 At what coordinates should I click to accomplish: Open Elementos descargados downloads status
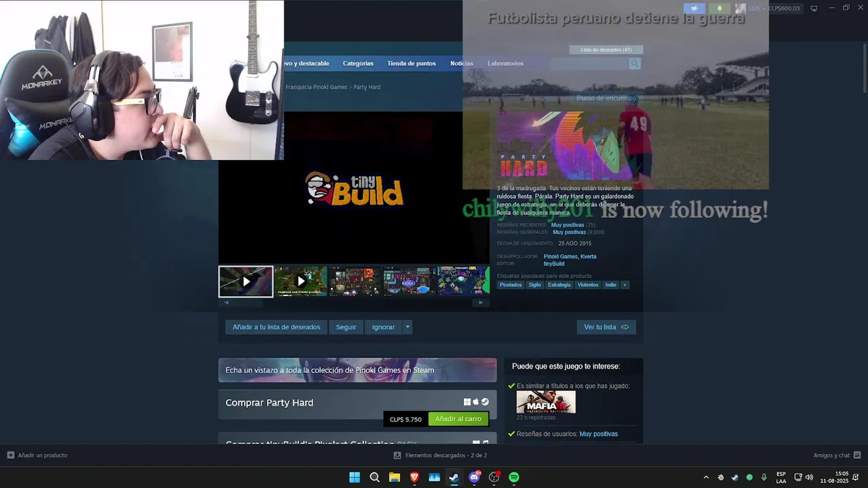pos(440,455)
